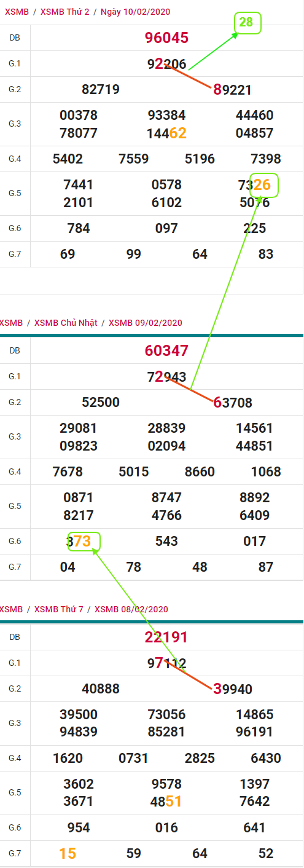The image size is (304, 868).
Task: Open the Ngày 10/02/2020 breadcrumb link
Action: (135, 12)
